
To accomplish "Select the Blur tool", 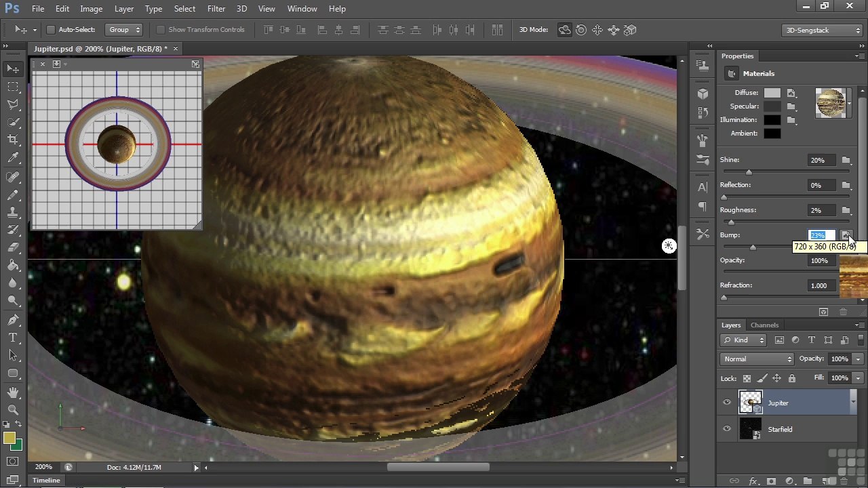I will pyautogui.click(x=13, y=283).
